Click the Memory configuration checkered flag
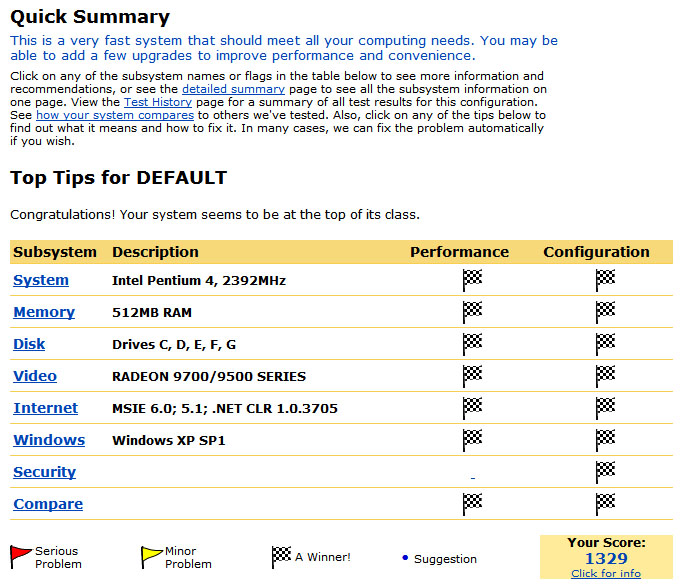685x586 pixels. pos(605,312)
